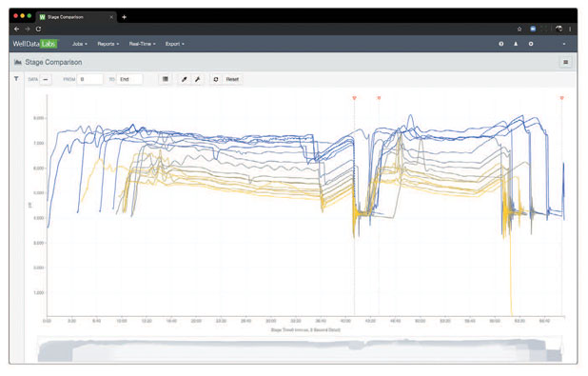Click the range navigator overview below chart
Screen dimensions: 588x376
pos(300,349)
